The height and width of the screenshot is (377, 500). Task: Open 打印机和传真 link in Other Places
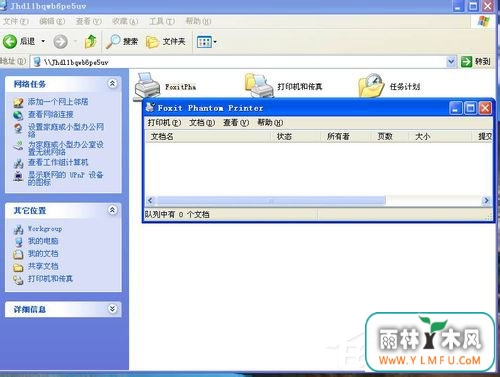click(x=50, y=278)
